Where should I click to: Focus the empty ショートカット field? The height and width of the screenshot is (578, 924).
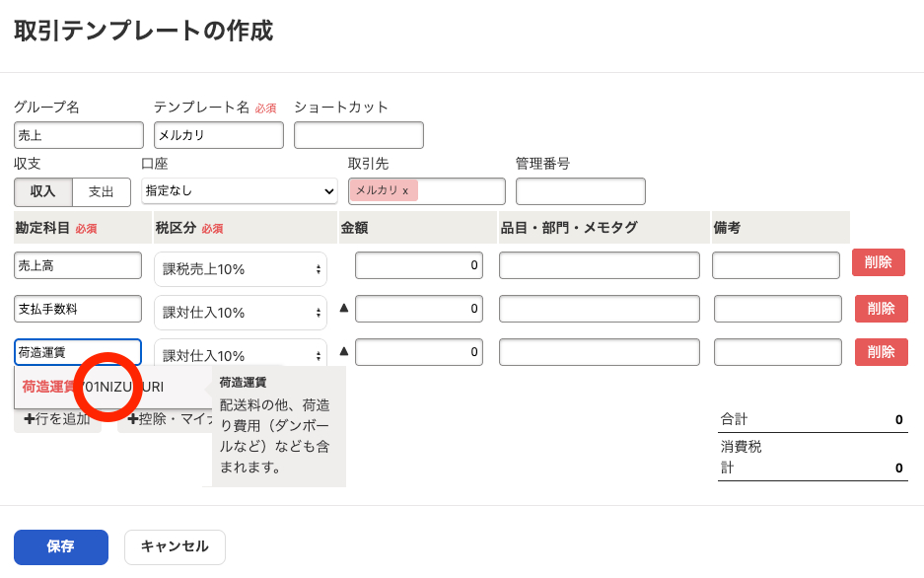[358, 134]
